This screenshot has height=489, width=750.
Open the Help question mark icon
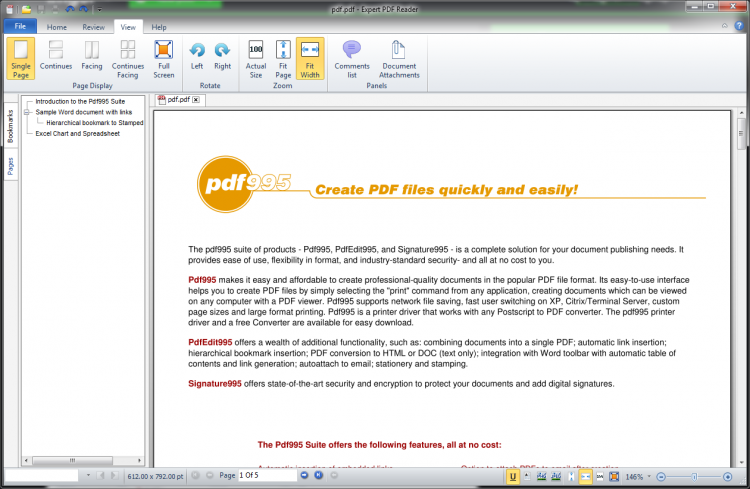pyautogui.click(x=739, y=26)
